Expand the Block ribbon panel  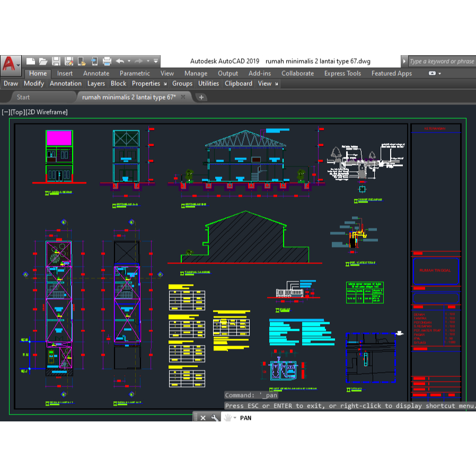tap(118, 83)
